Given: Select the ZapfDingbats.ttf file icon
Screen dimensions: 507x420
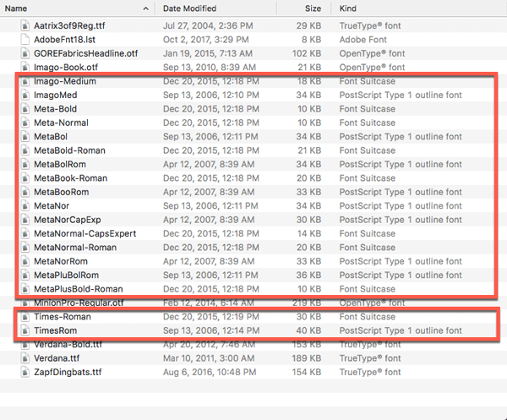Looking at the screenshot, I should click(x=25, y=372).
